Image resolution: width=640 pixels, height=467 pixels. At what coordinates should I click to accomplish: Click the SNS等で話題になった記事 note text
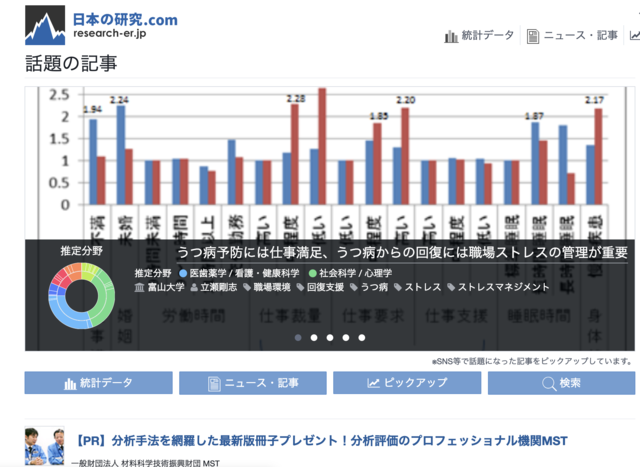[532, 361]
